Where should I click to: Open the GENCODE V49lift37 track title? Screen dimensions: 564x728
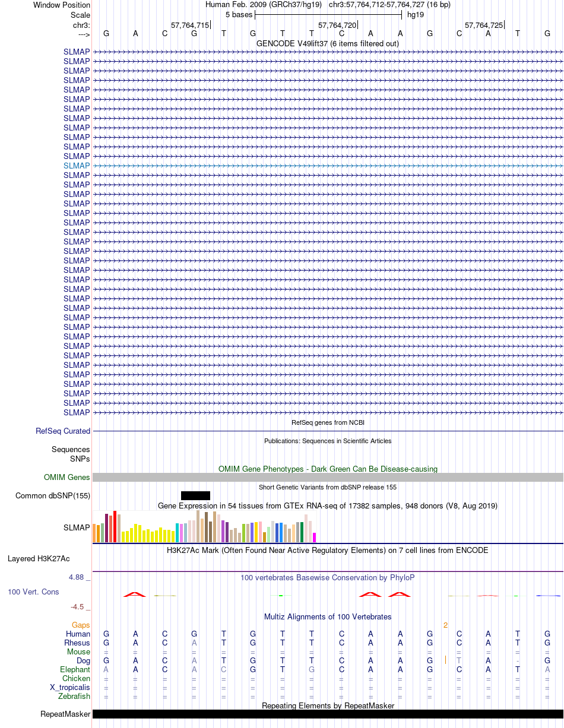(328, 44)
